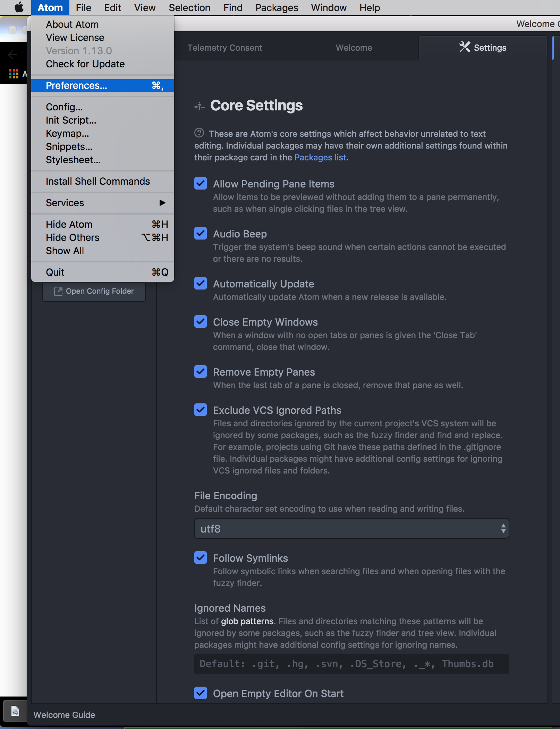Click the Ignored Names input field
The image size is (560, 729).
pyautogui.click(x=351, y=664)
